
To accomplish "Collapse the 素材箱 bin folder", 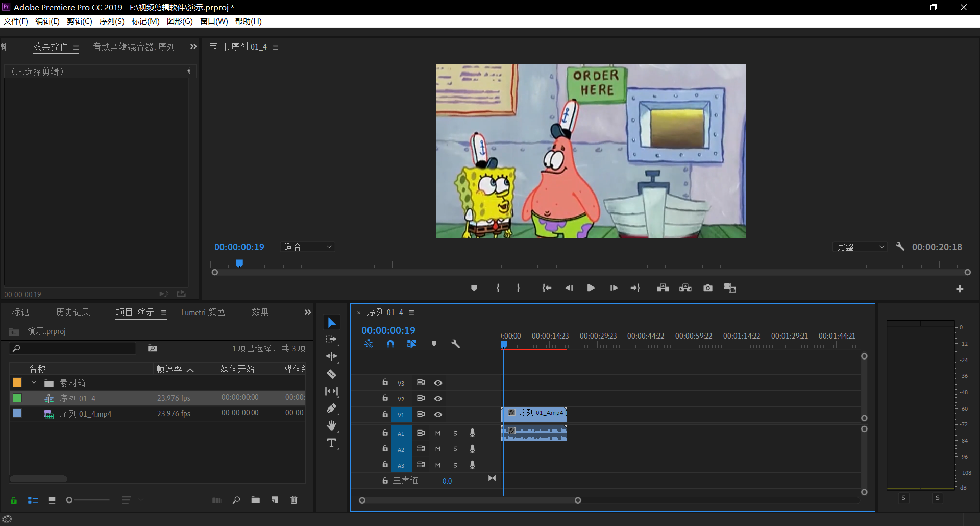I will (34, 383).
